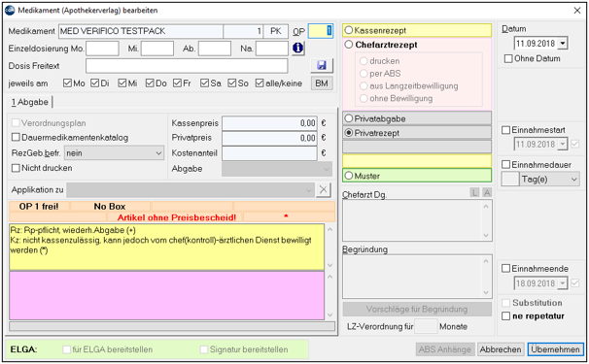
Task: Open the Tag(e) unit dropdown
Action: [x=549, y=180]
